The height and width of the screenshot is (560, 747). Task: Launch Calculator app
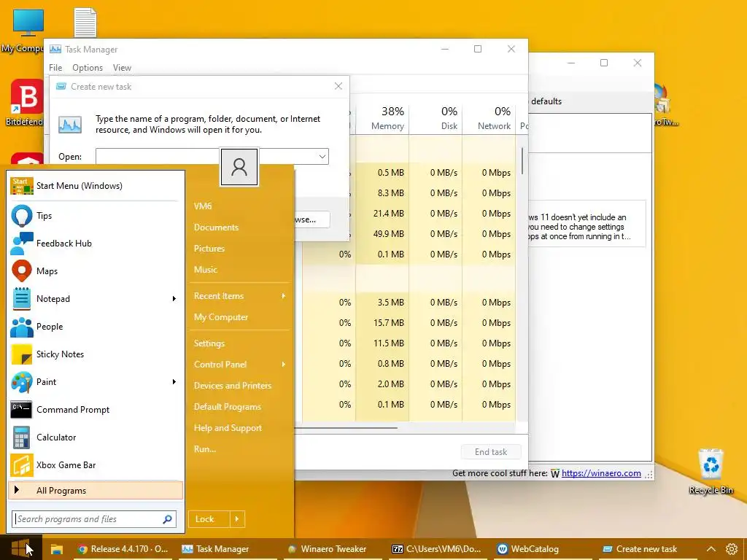pos(96,437)
